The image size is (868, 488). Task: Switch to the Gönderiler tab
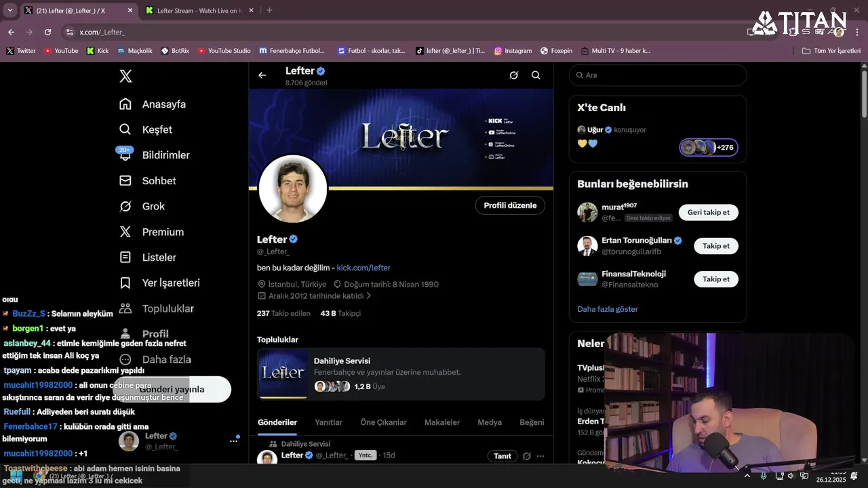pos(277,422)
